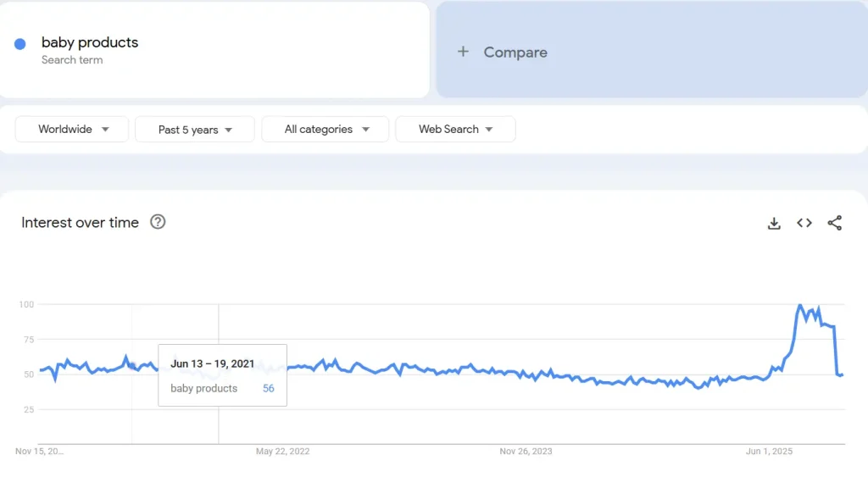
Task: Open the Web Search type dropdown
Action: [x=455, y=130]
